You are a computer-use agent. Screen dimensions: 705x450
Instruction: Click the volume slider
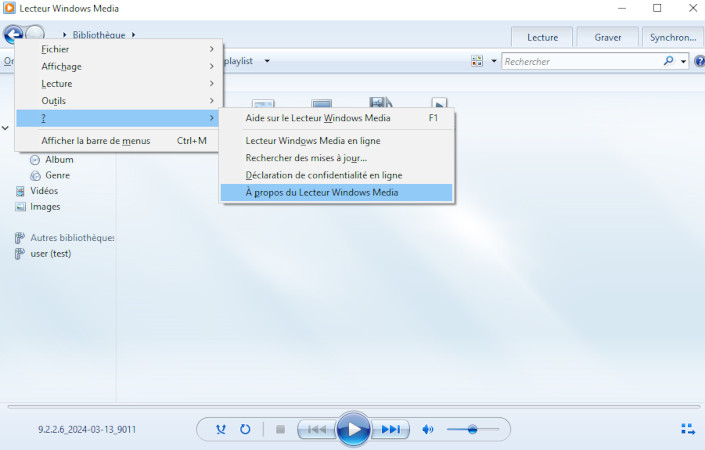(x=473, y=429)
